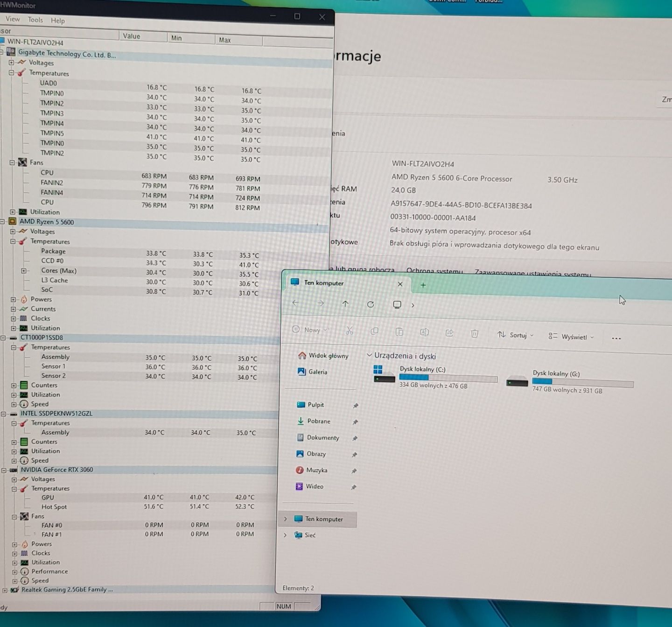Expand Clocks under AMD Ryzen 5 5600
The width and height of the screenshot is (672, 627).
[14, 318]
